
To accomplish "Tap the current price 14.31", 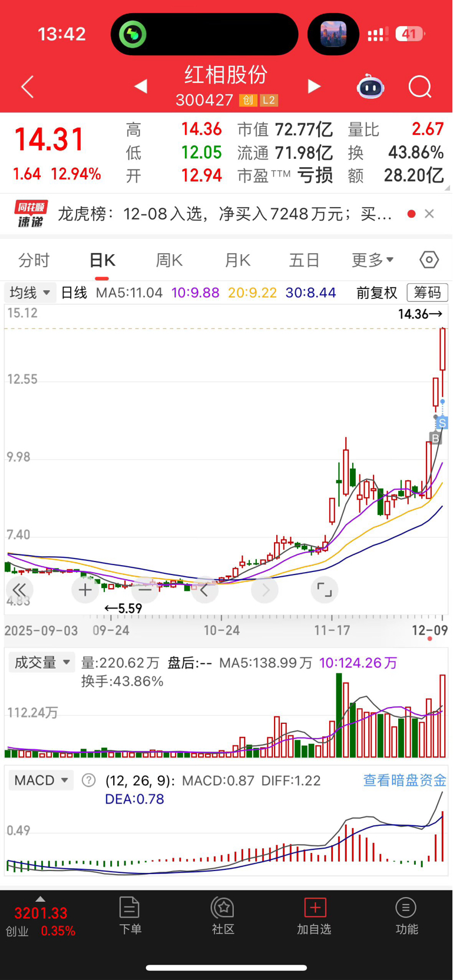I will [49, 140].
